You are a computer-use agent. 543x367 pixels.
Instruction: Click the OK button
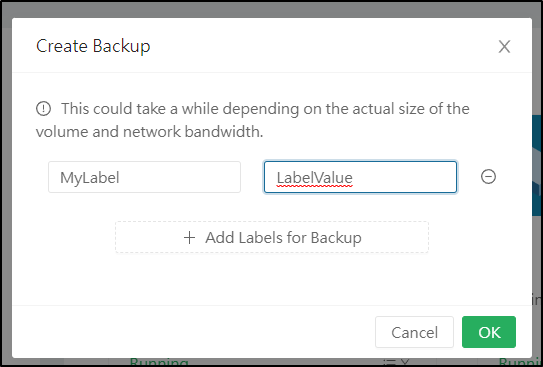[489, 332]
